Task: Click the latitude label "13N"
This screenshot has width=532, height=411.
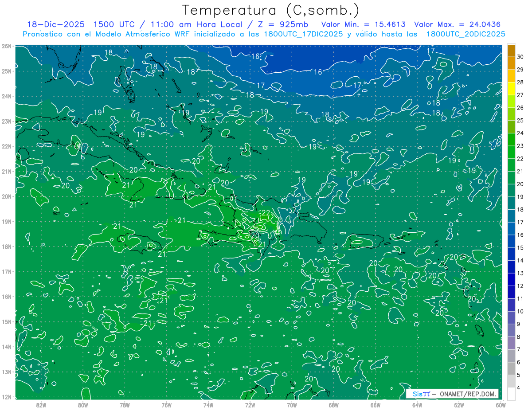Action: tap(6, 372)
